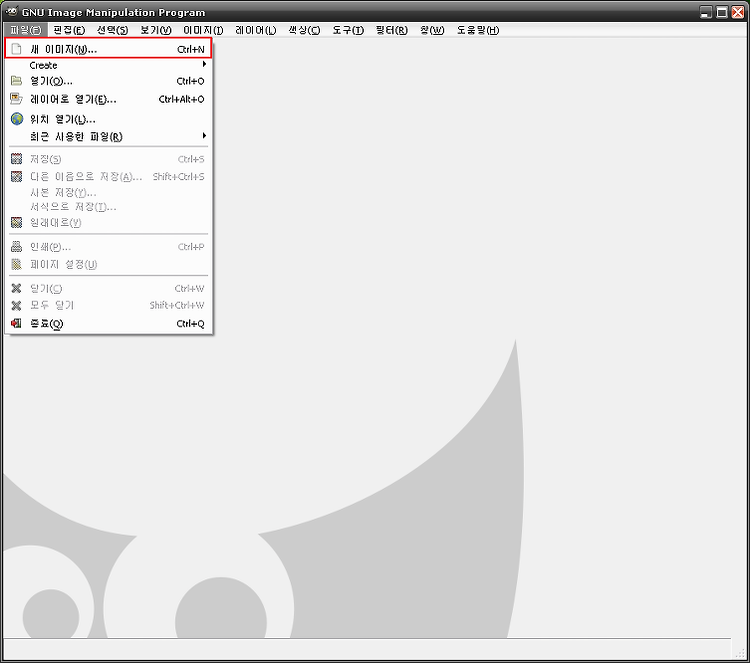
Task: Click the globe icon for 위치 열기
Action: click(x=17, y=119)
